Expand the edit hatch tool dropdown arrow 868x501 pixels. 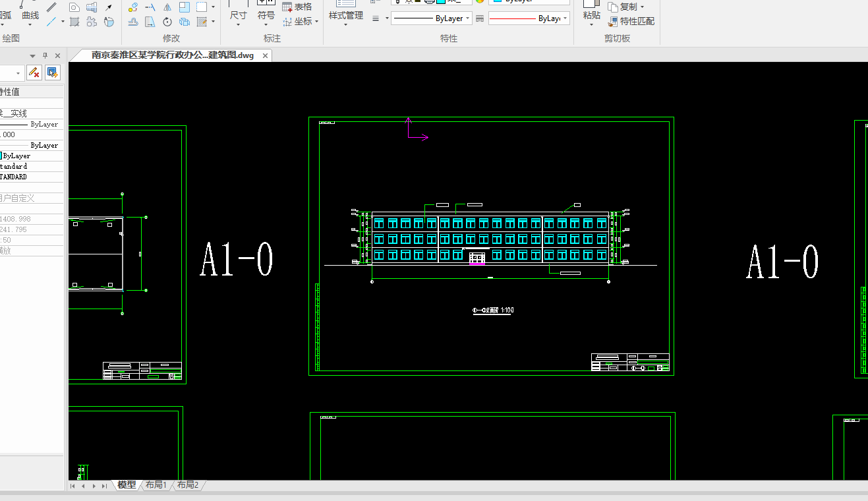[213, 22]
